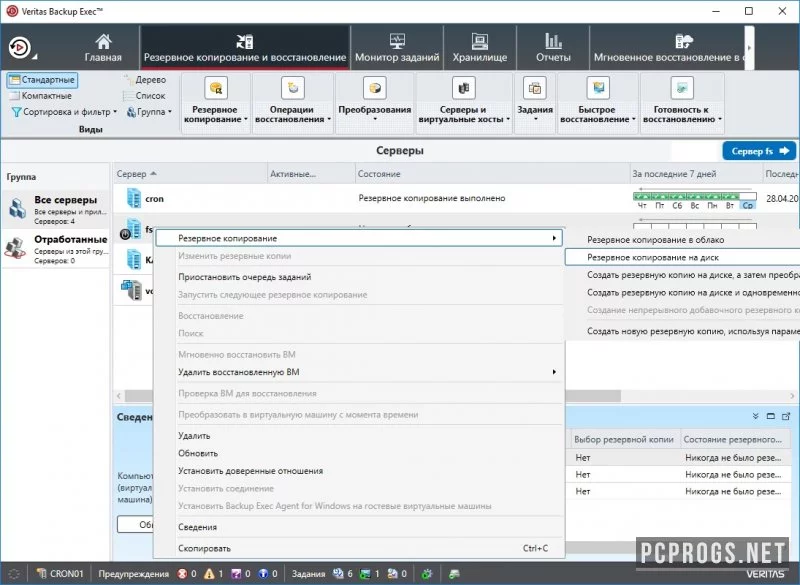Screen dimensions: 800x585
Task: Click the scroll left arrow
Action: [119, 396]
